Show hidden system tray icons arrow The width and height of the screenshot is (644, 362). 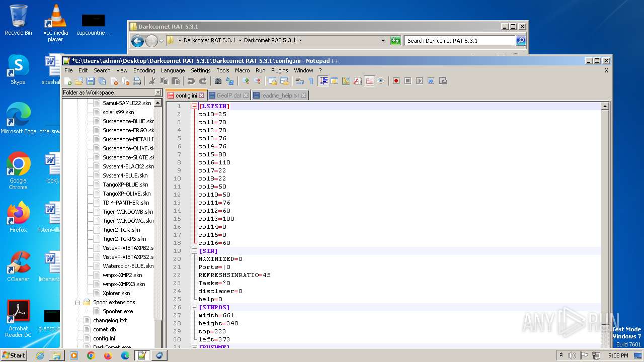[x=561, y=355]
